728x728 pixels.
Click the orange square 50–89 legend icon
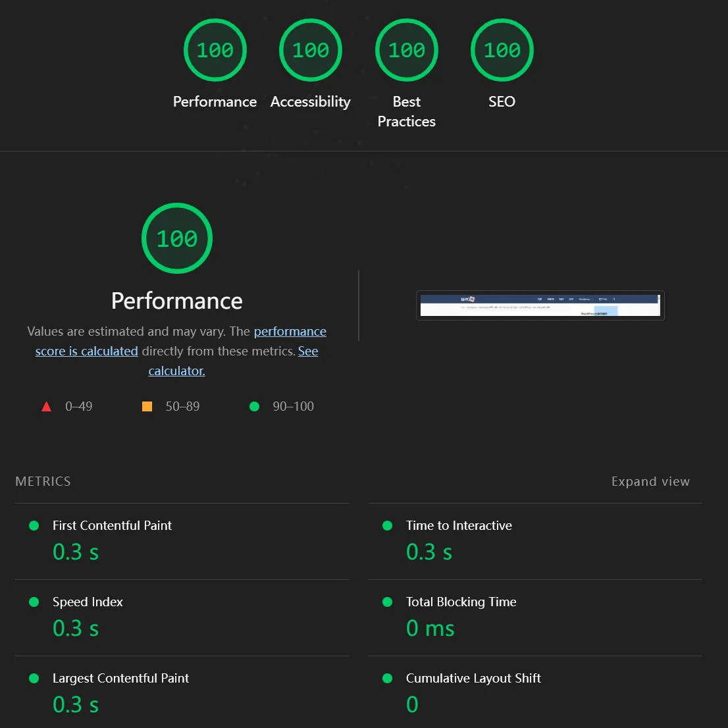tap(147, 407)
